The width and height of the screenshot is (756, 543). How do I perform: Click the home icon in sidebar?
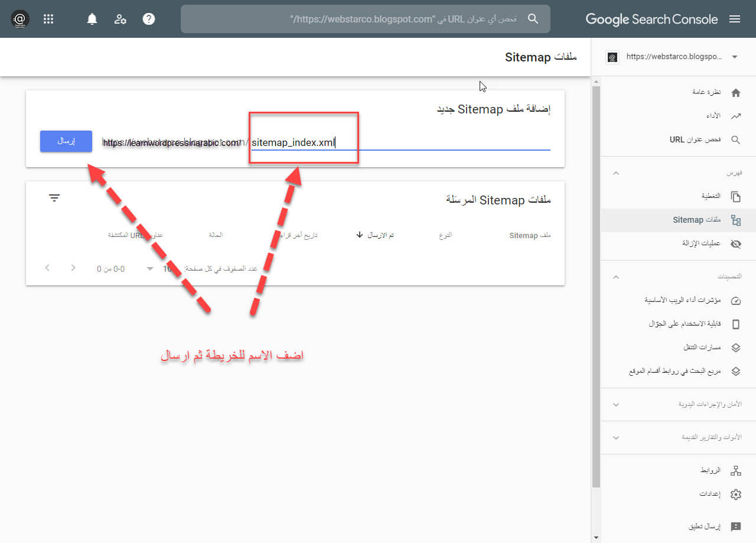[x=735, y=93]
